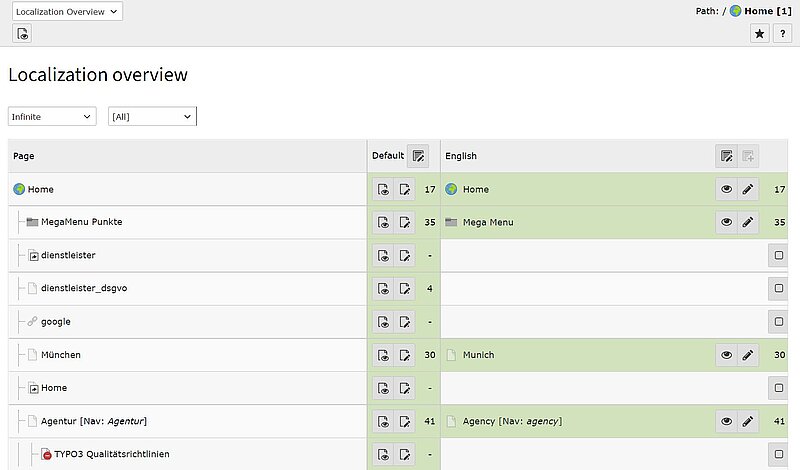
Task: Click the Mega Menu English page title
Action: coord(487,222)
